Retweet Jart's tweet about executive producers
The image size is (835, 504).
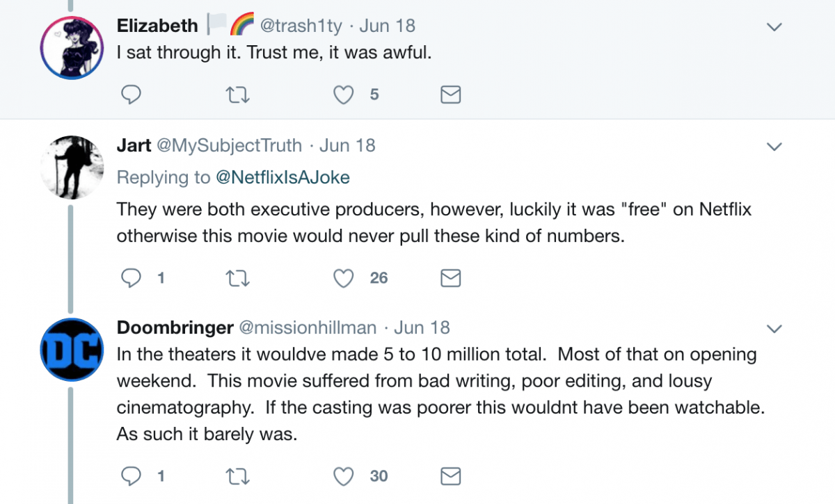pyautogui.click(x=237, y=278)
